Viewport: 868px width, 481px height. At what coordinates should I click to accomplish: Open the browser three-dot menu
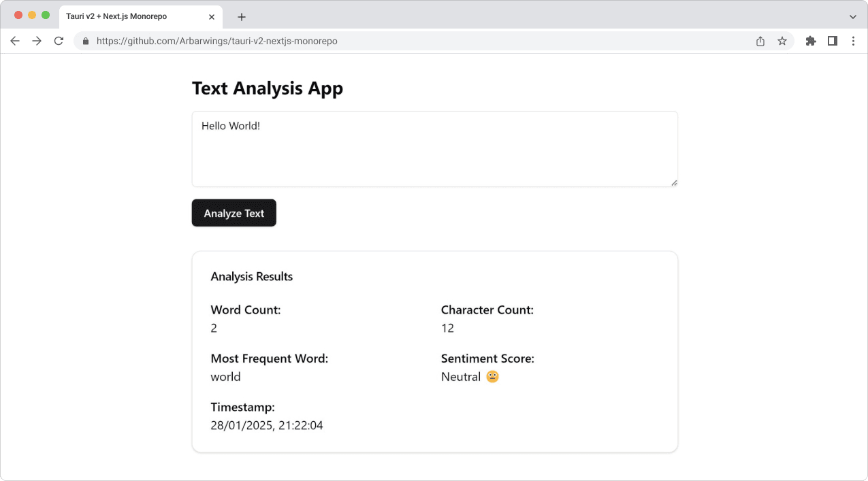(x=853, y=41)
